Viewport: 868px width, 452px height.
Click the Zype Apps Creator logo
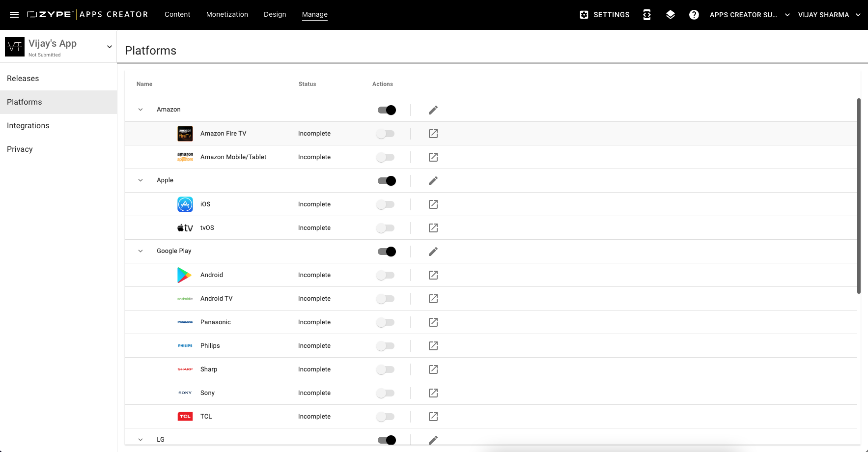pos(87,14)
